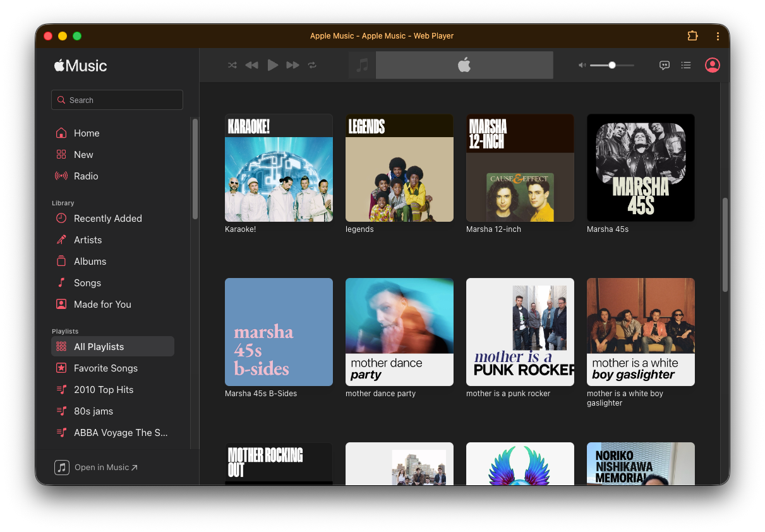Click the Songs note icon

tap(61, 283)
